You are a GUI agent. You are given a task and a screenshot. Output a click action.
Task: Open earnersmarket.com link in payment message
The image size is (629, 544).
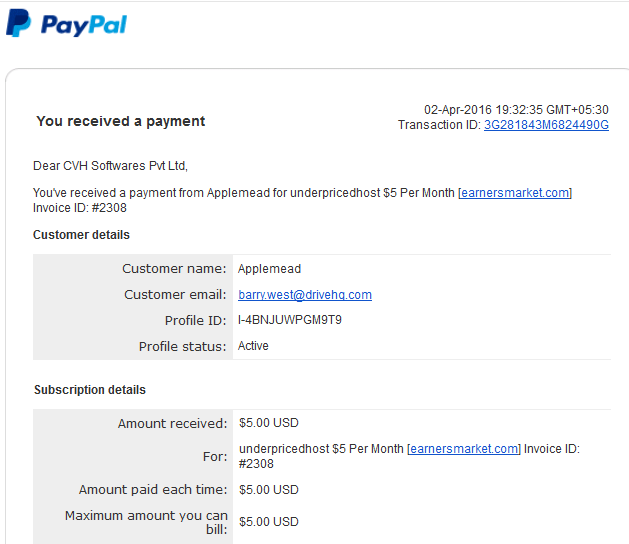pyautogui.click(x=515, y=193)
